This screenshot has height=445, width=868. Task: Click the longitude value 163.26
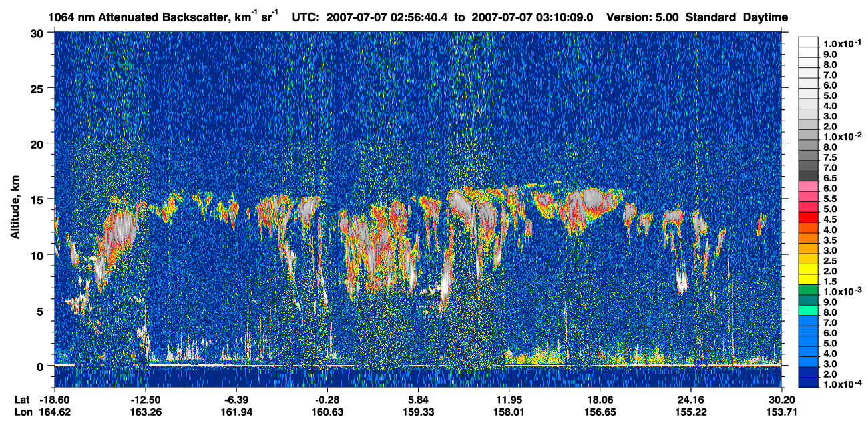pos(146,412)
